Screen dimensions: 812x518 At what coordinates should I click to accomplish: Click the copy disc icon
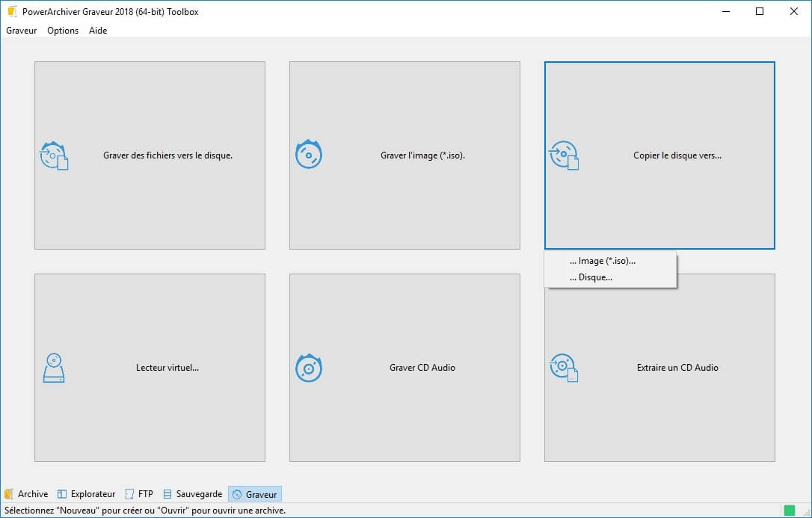point(564,155)
